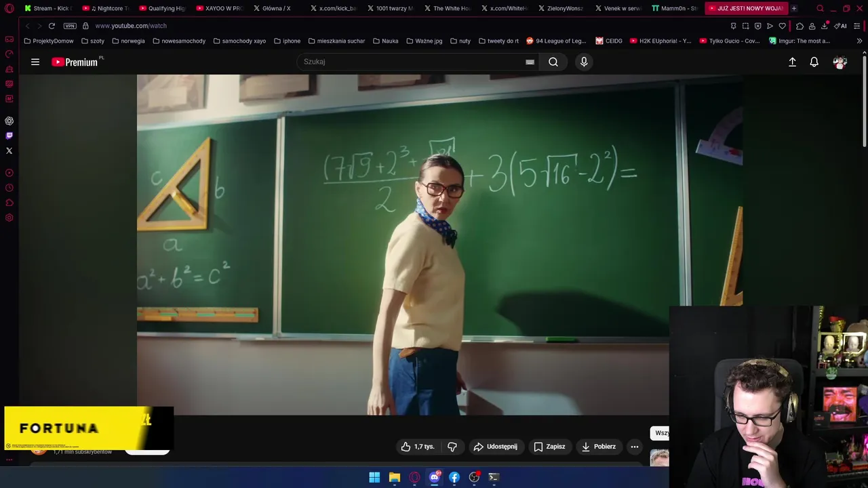This screenshot has height=488, width=868.
Task: Open norwegia bookmarks folder
Action: point(128,41)
